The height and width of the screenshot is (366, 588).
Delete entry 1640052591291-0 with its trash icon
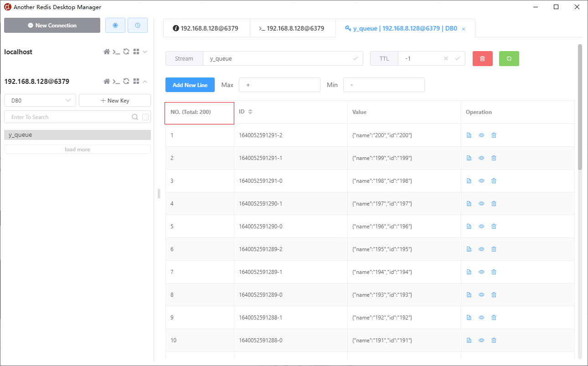point(494,180)
